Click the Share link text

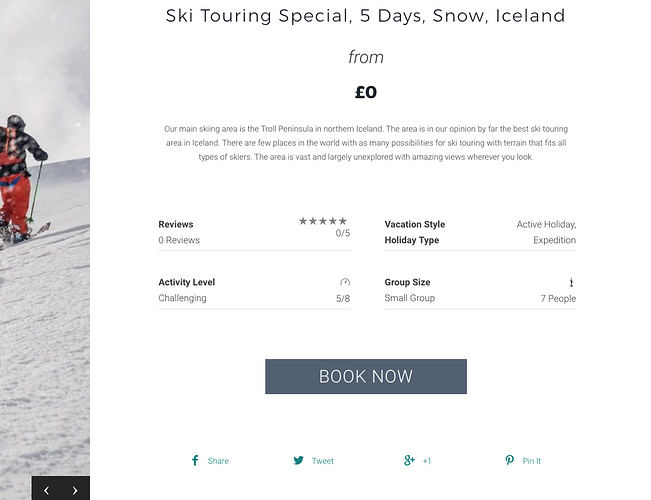click(x=218, y=461)
